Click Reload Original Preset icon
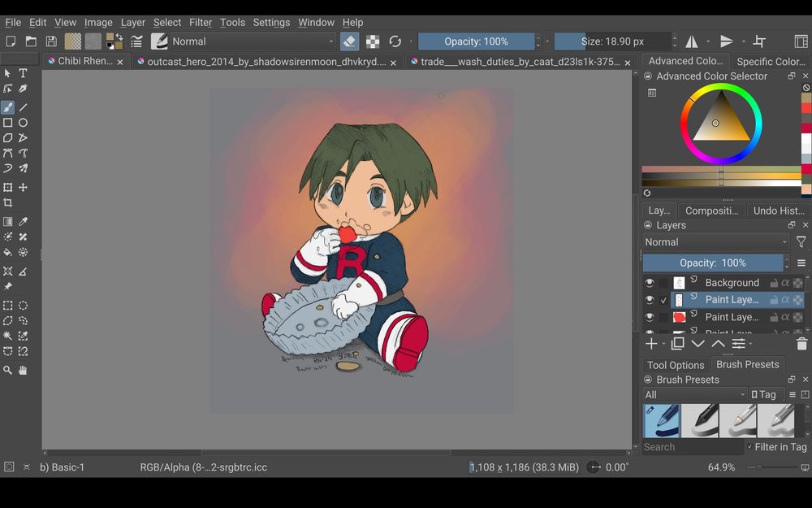The image size is (812, 508). [395, 41]
